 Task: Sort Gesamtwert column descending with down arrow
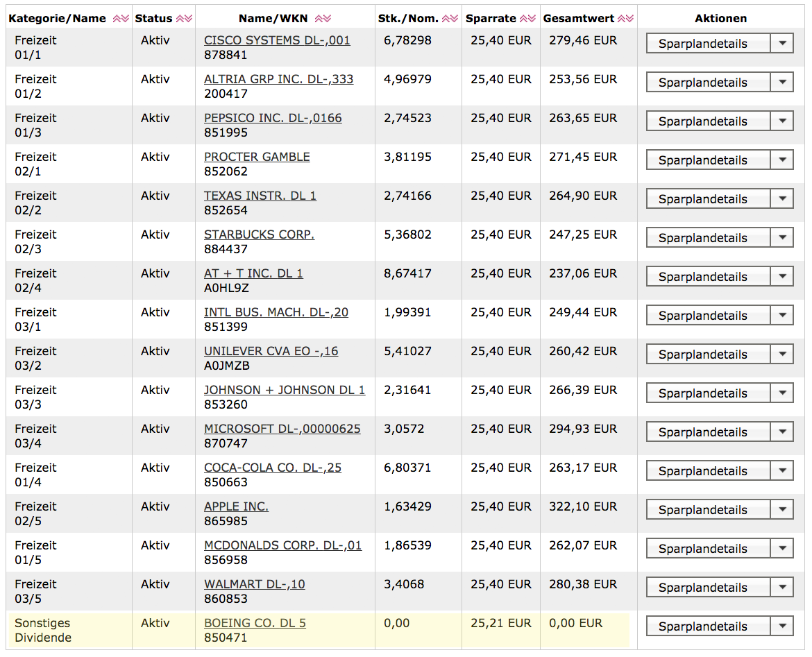tap(629, 19)
